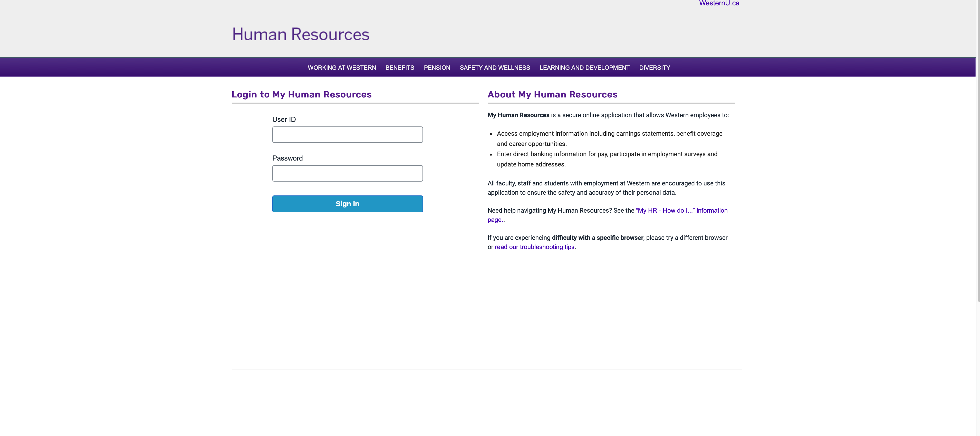Click the bullet about earnings statements

[609, 139]
